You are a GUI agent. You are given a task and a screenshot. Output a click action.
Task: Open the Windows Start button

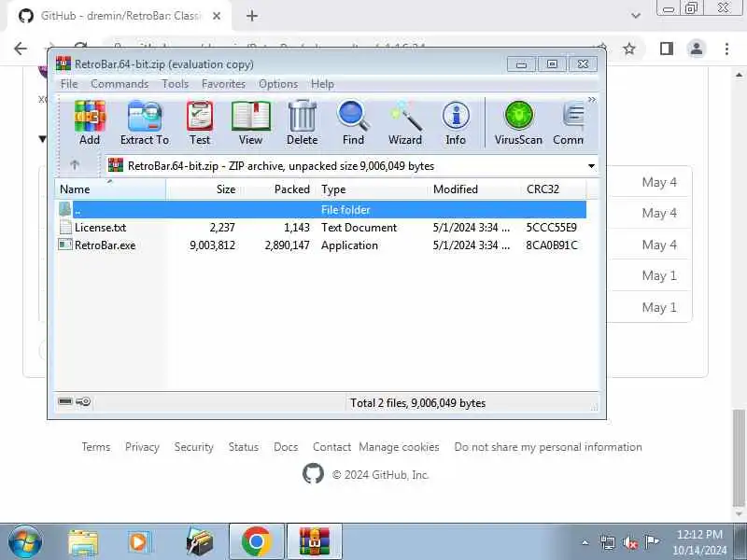(x=25, y=542)
